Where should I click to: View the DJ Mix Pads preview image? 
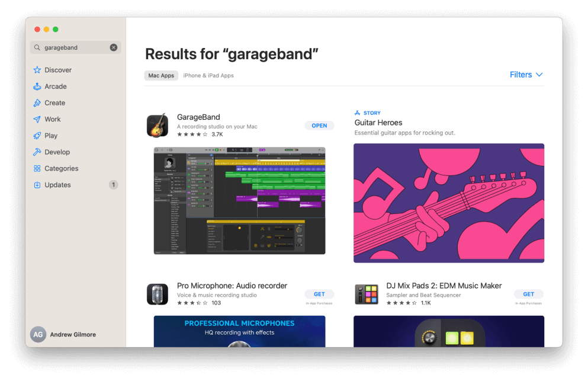[x=449, y=331]
